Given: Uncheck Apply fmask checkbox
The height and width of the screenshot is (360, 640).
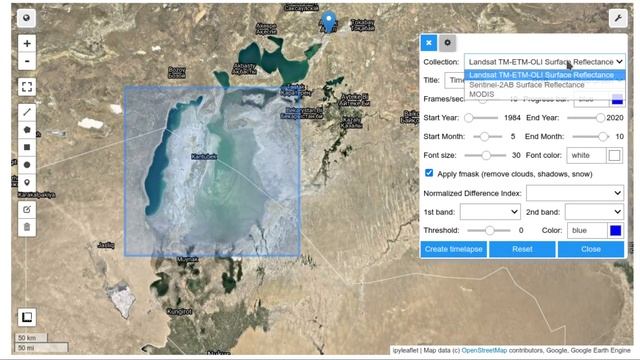Looking at the screenshot, I should 429,173.
